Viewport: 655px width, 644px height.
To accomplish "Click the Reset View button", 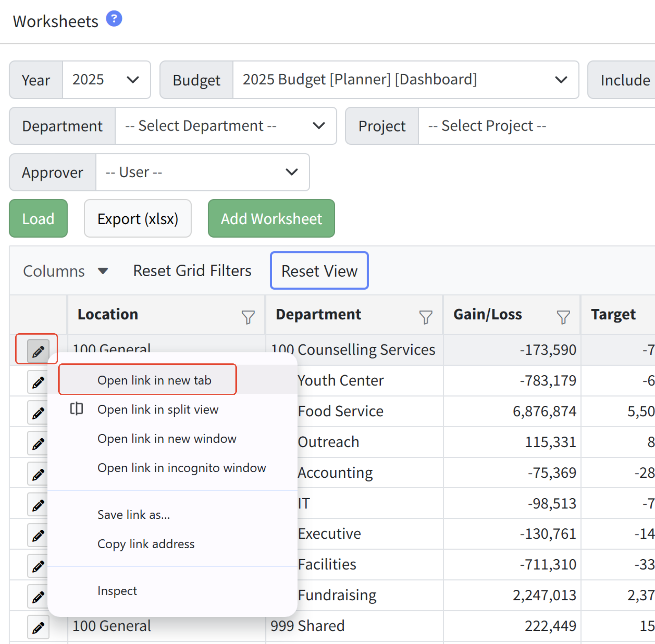I will click(x=319, y=271).
